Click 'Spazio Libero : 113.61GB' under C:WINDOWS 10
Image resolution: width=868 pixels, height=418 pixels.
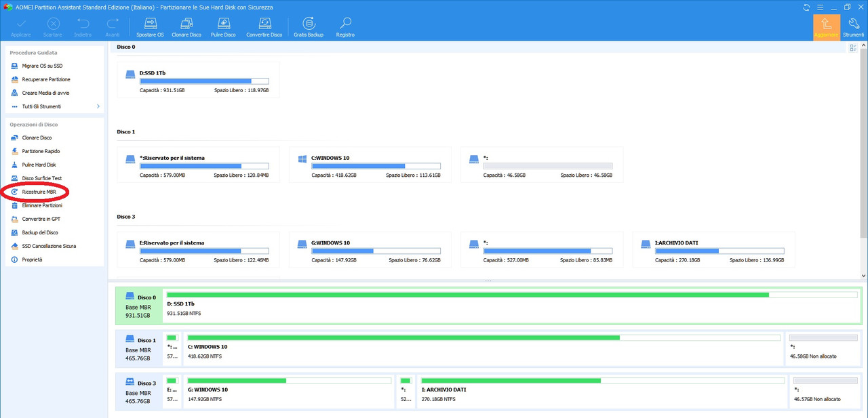(413, 175)
